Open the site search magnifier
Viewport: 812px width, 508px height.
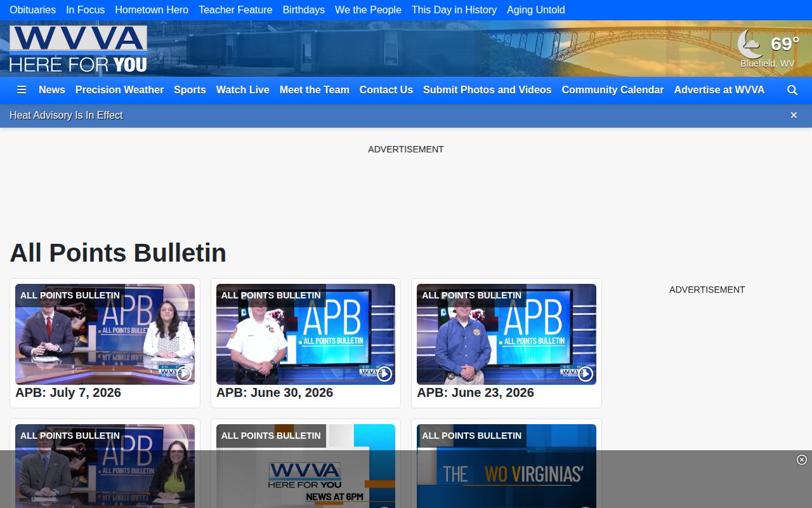792,90
